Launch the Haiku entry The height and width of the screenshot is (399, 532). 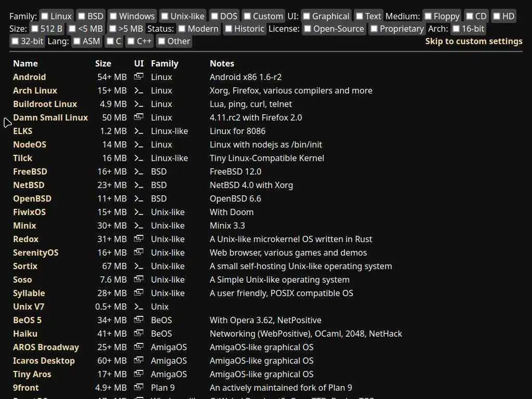25,334
